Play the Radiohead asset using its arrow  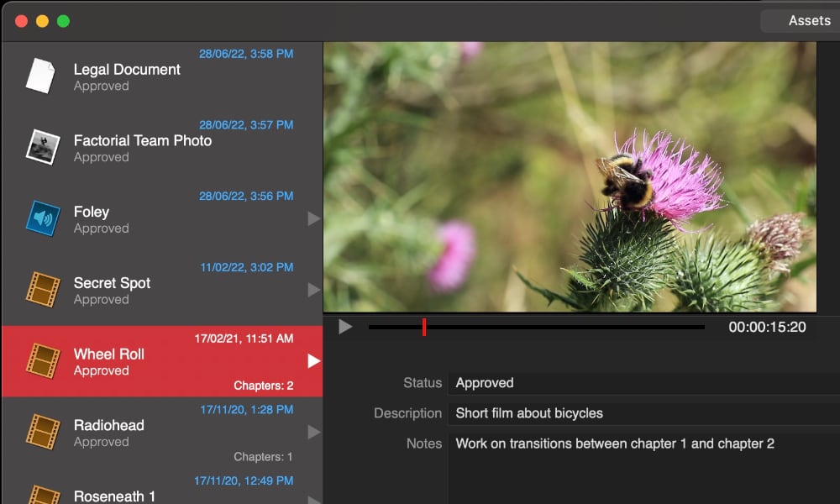point(314,433)
